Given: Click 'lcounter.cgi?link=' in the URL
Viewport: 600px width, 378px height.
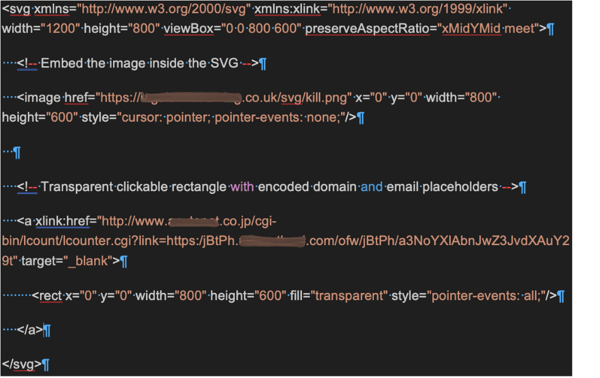Looking at the screenshot, I should click(114, 241).
